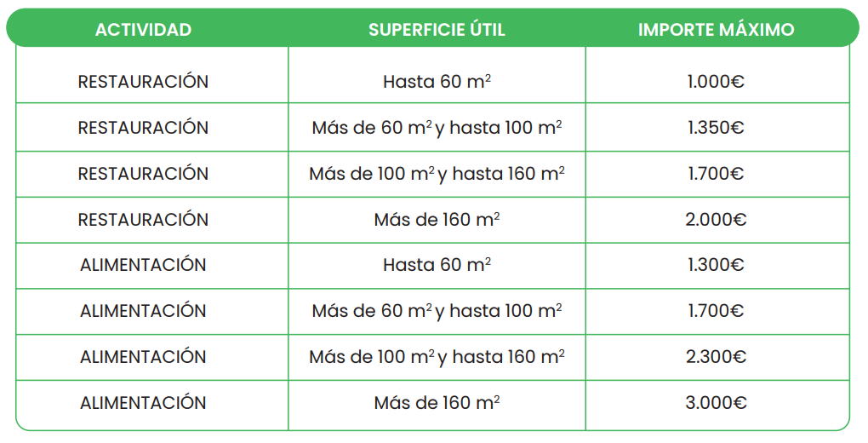The width and height of the screenshot is (868, 443).
Task: Click ALIMENTACIÓN cell in 2.300€ row
Action: tap(143, 356)
